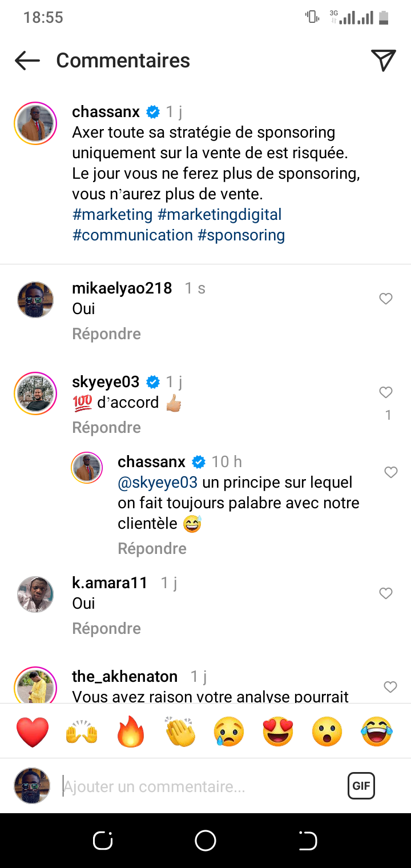Image resolution: width=411 pixels, height=868 pixels.
Task: Open the GIF picker
Action: (361, 786)
